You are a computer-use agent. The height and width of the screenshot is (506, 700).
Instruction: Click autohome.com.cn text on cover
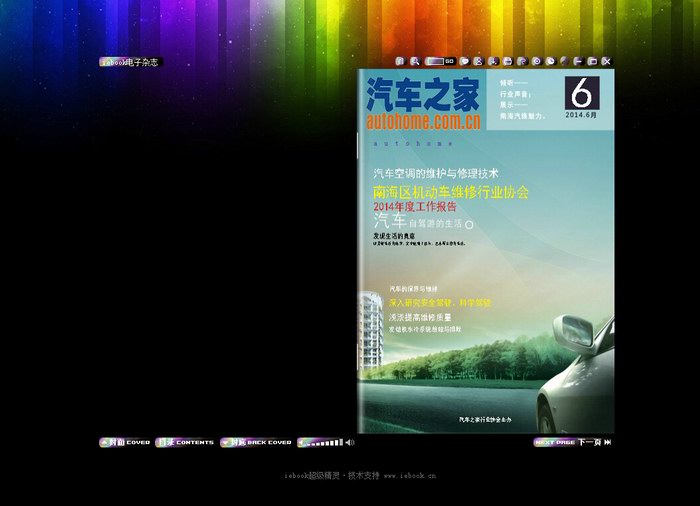pos(423,121)
